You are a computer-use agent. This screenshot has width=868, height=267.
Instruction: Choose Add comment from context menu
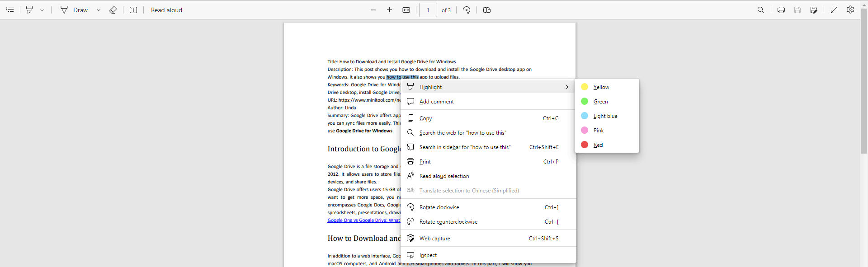(488, 102)
